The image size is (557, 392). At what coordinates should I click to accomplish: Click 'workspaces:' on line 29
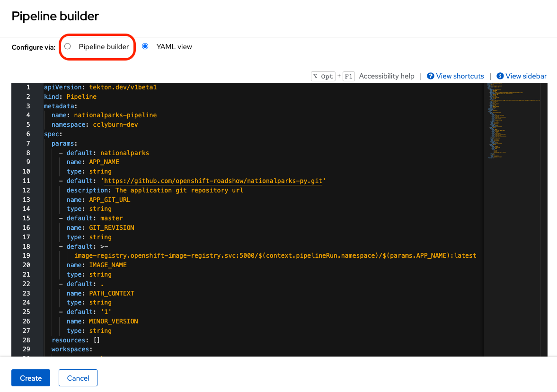pos(72,349)
